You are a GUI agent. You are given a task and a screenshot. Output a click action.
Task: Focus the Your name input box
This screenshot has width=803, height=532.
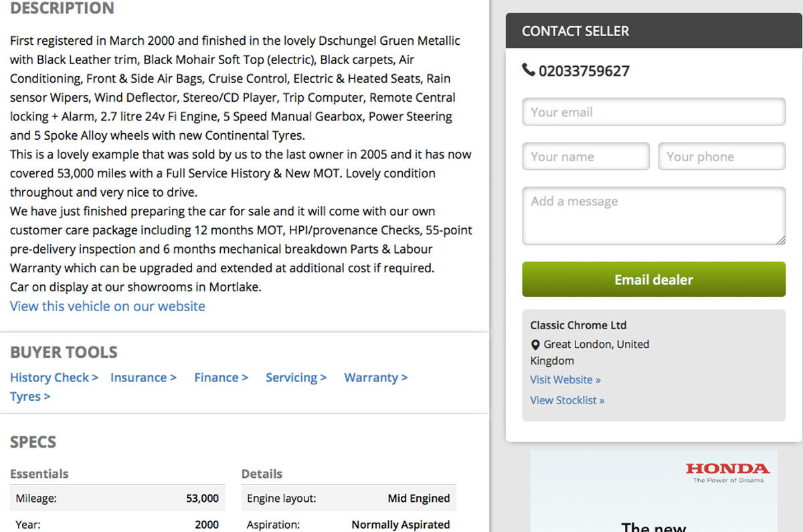pos(586,157)
